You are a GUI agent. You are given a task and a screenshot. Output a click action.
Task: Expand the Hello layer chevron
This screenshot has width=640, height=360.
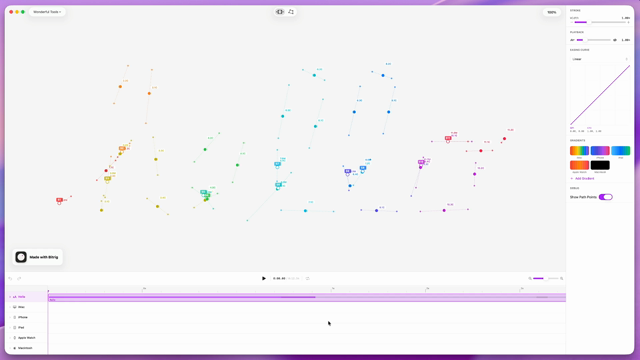10,297
